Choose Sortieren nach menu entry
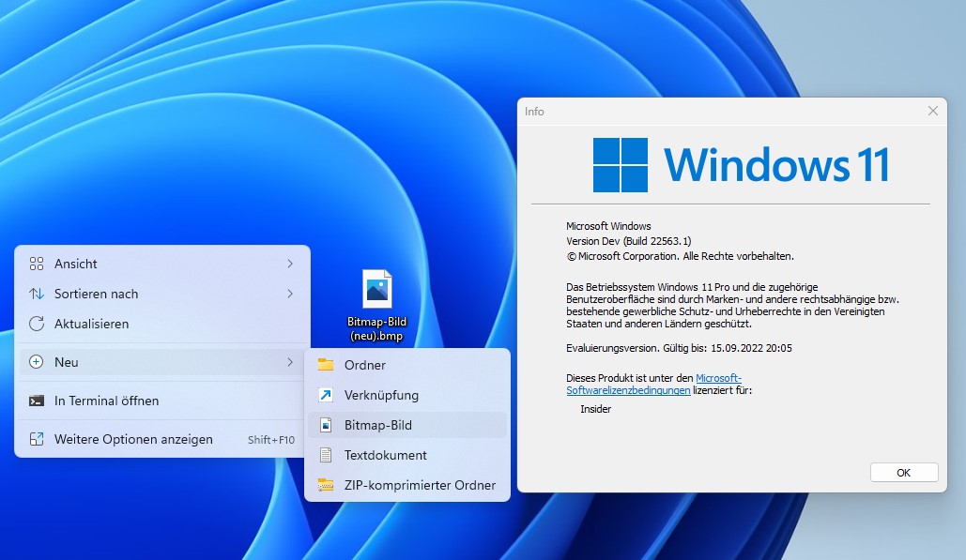Image resolution: width=966 pixels, height=560 pixels. coord(162,295)
